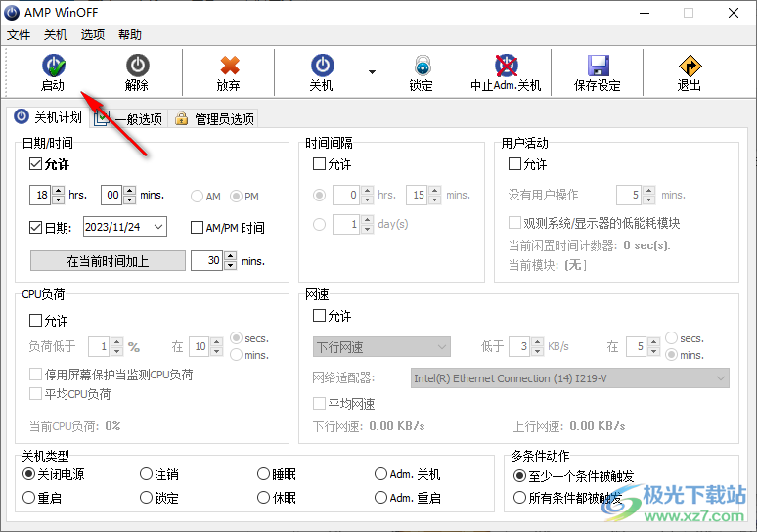Click the 解除 disarm toolbar icon
Screen dimensions: 757x532
pyautogui.click(x=138, y=66)
